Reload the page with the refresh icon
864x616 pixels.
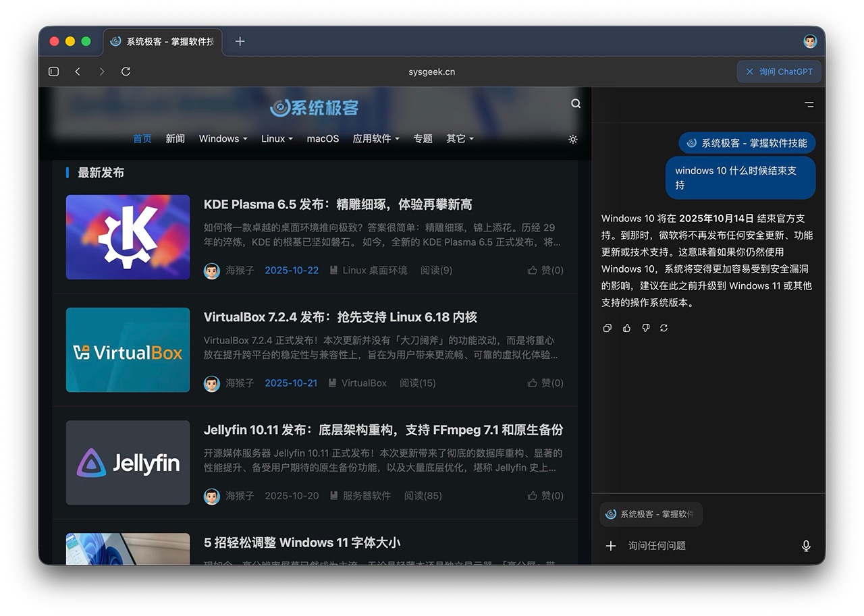[x=126, y=72]
